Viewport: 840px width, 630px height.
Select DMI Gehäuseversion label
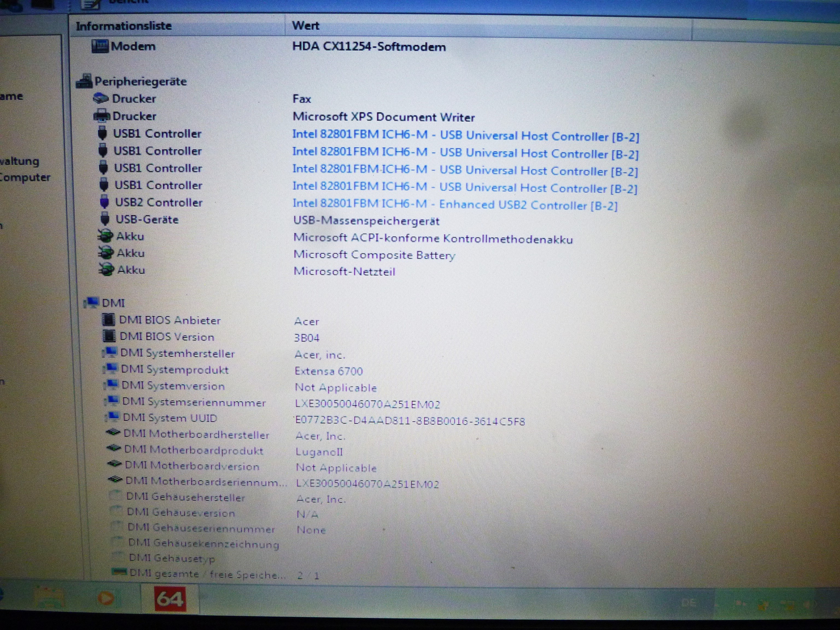tap(181, 513)
